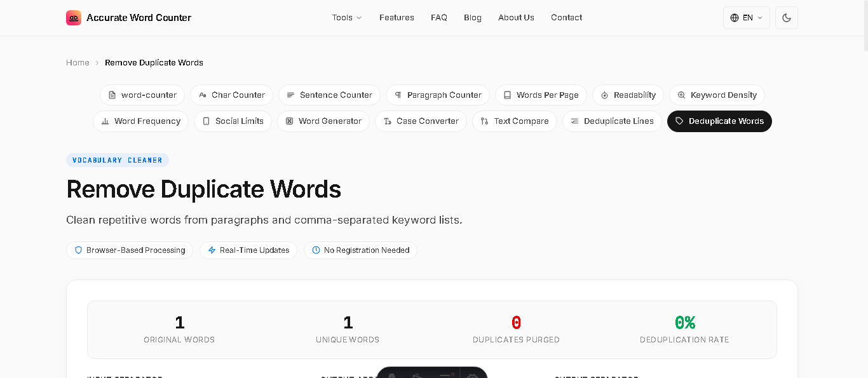Click the lightning icon in Real-Time Updates
The width and height of the screenshot is (868, 378).
[x=212, y=250]
